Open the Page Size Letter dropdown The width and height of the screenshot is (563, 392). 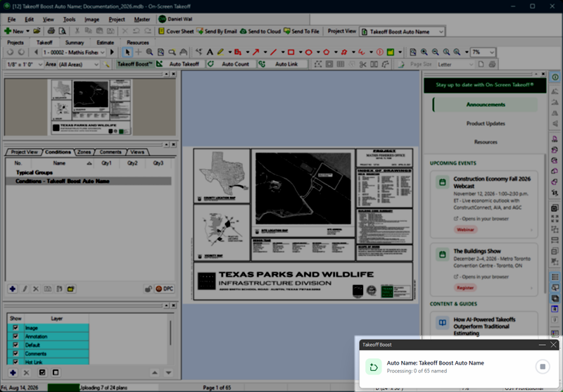point(455,64)
